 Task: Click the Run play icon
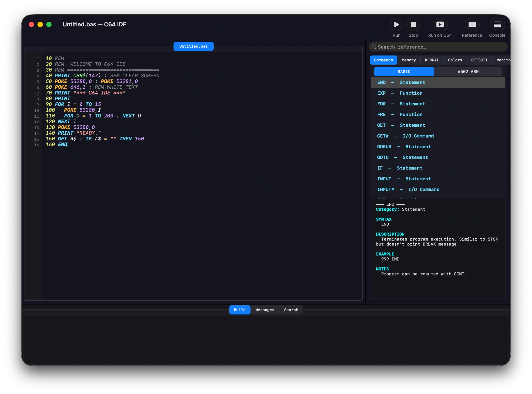point(396,25)
